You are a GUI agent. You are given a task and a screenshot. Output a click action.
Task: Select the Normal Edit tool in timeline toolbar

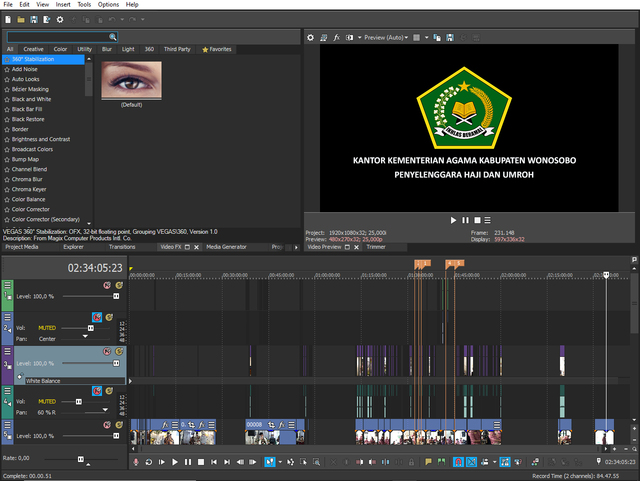click(x=270, y=462)
